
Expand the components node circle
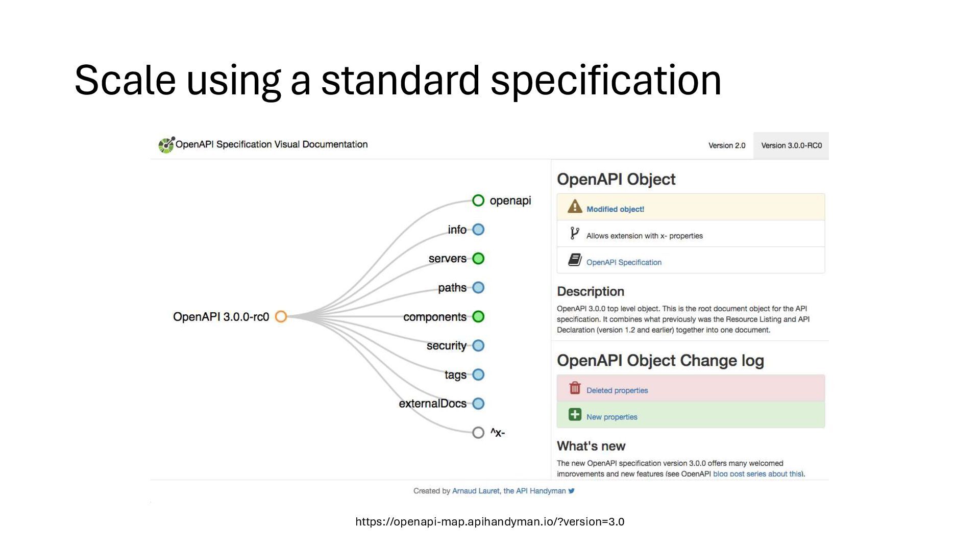478,317
